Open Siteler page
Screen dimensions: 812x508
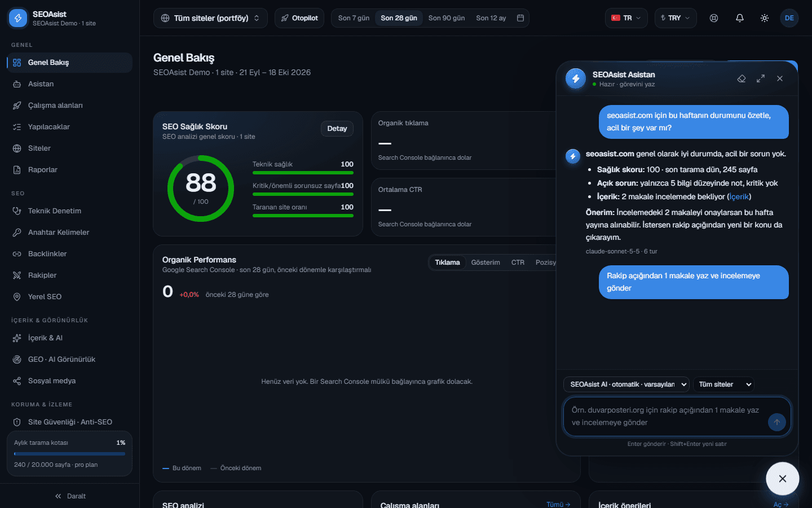pos(69,148)
